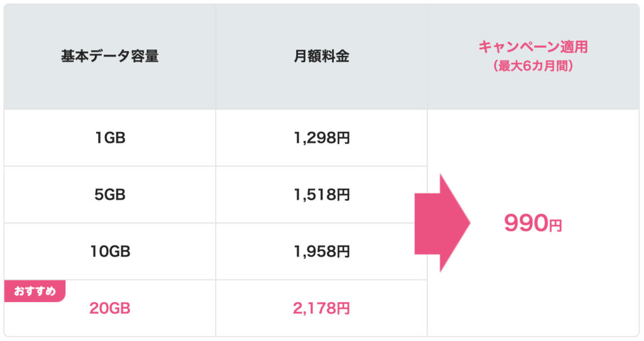Click the 990円 campaign price
The height and width of the screenshot is (341, 644).
click(533, 223)
